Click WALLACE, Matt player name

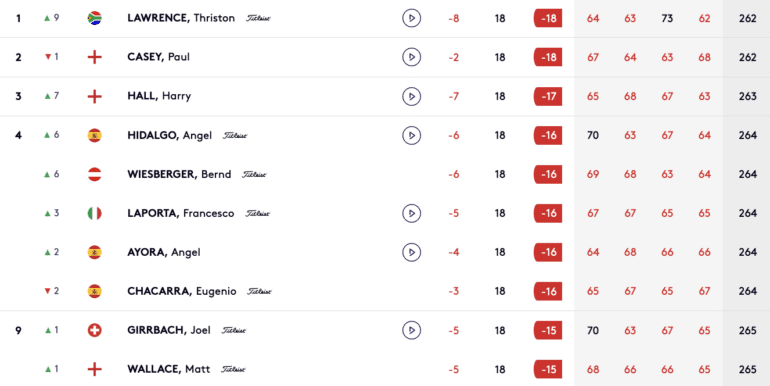coord(168,369)
